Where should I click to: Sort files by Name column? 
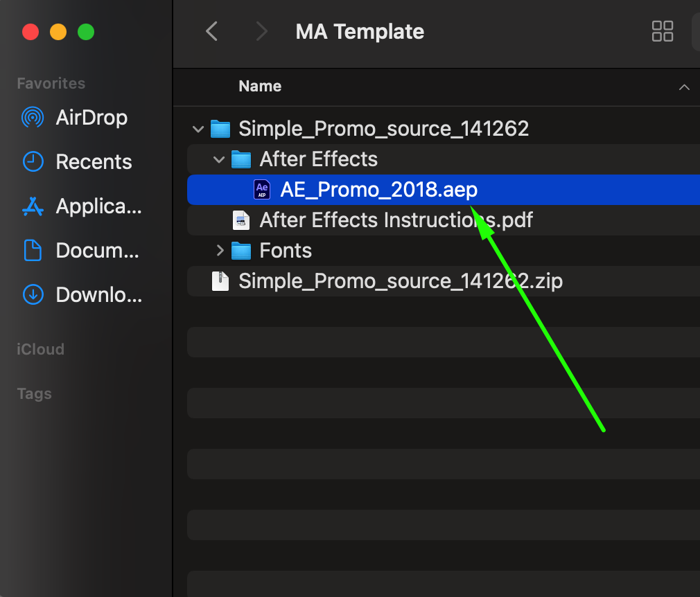(x=260, y=87)
